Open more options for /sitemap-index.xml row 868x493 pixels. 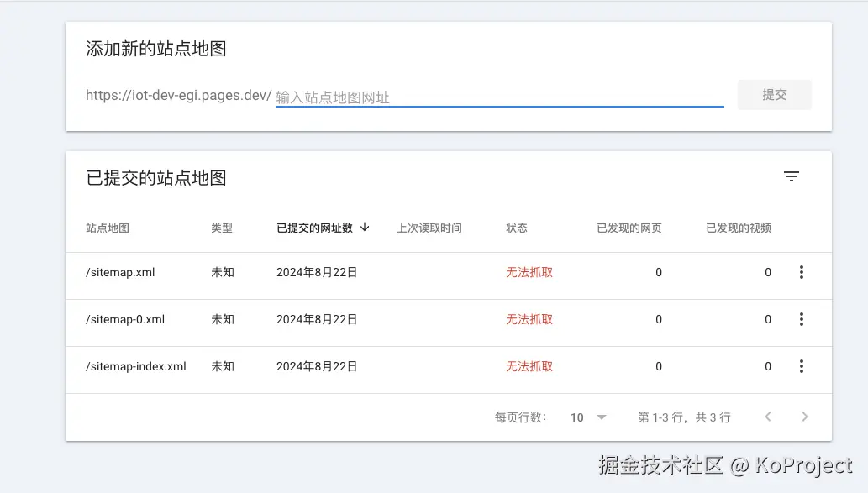pos(802,366)
